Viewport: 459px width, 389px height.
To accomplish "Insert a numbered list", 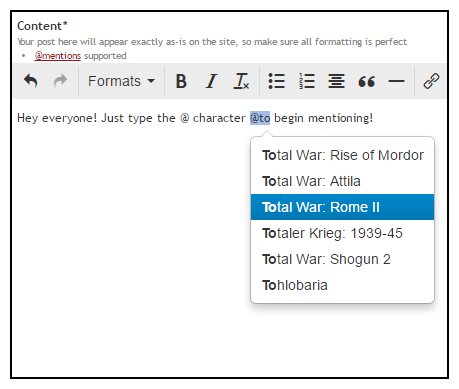I will pyautogui.click(x=307, y=81).
